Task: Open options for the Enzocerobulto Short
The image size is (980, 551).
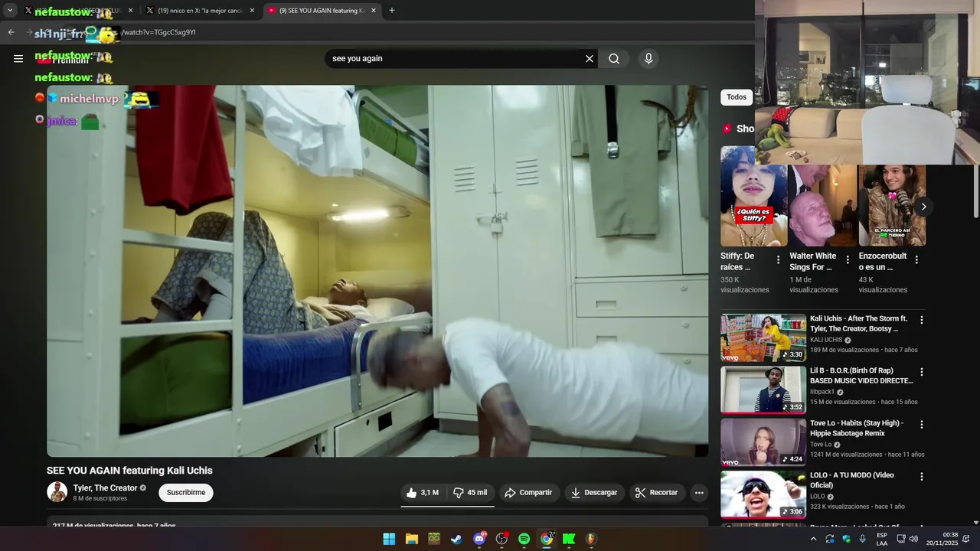Action: tap(916, 260)
